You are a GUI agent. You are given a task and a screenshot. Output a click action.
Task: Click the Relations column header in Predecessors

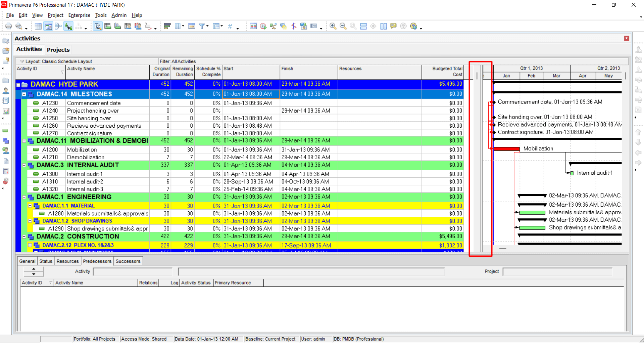click(x=148, y=283)
